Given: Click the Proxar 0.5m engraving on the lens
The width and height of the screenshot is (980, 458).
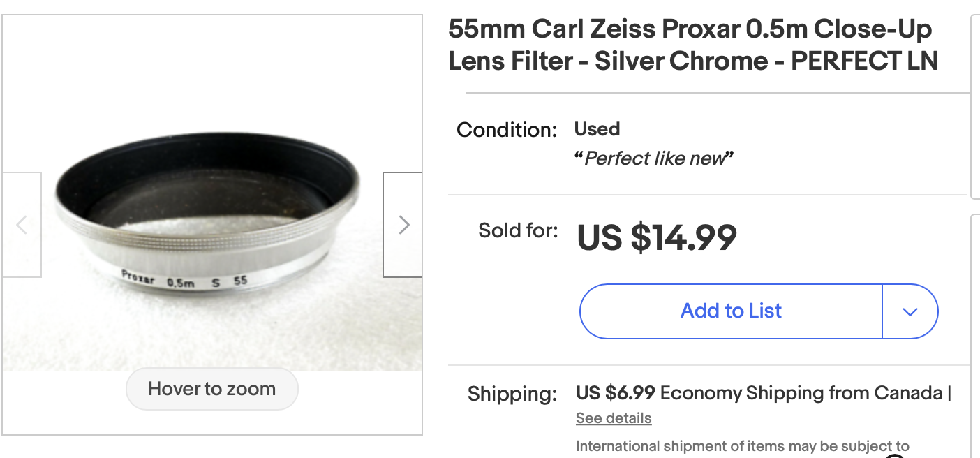Looking at the screenshot, I should click(x=158, y=279).
